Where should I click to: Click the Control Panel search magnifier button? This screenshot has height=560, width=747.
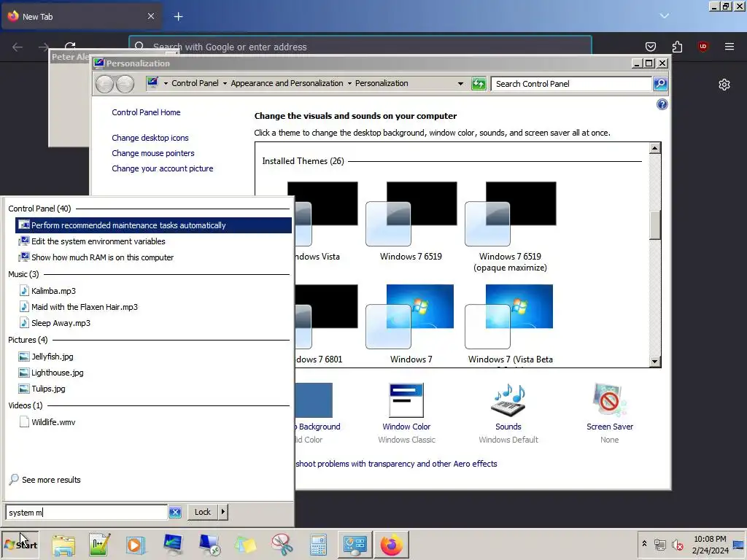click(x=659, y=84)
